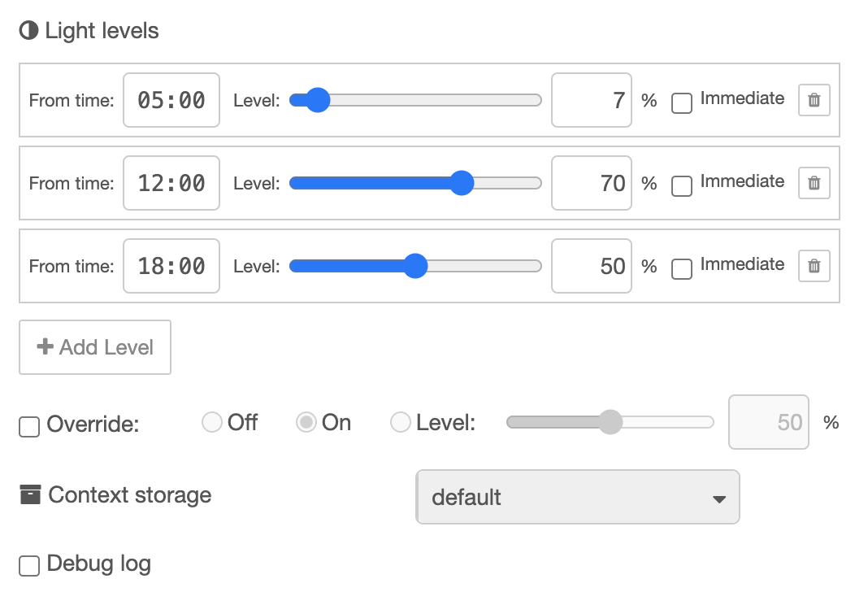Click the Light levels half-moon icon
The image size is (868, 592).
click(29, 29)
